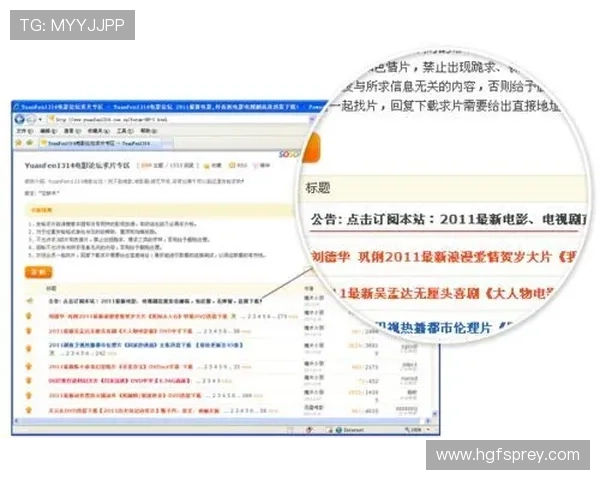
Task: Click the 收藏 link beside forum title
Action: click(213, 165)
